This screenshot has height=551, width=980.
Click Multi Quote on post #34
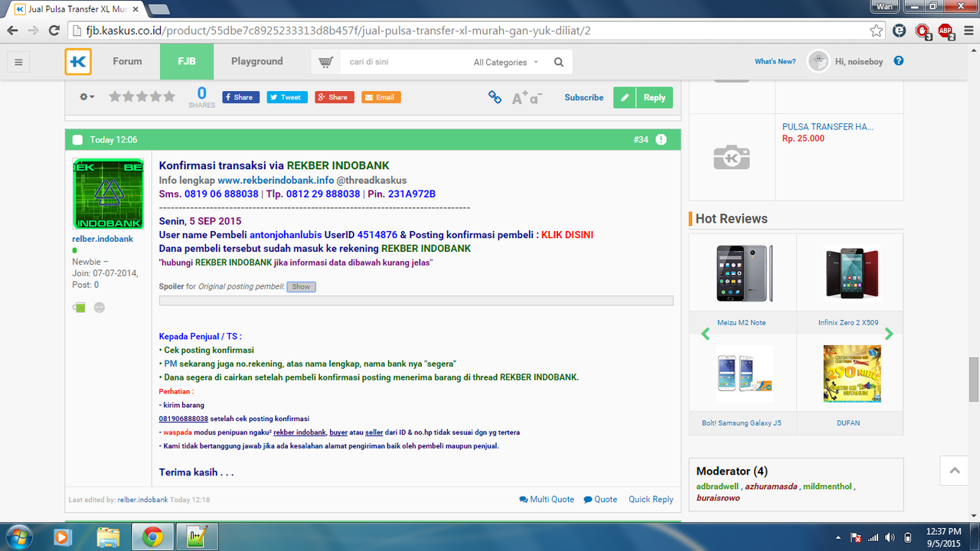tap(547, 499)
